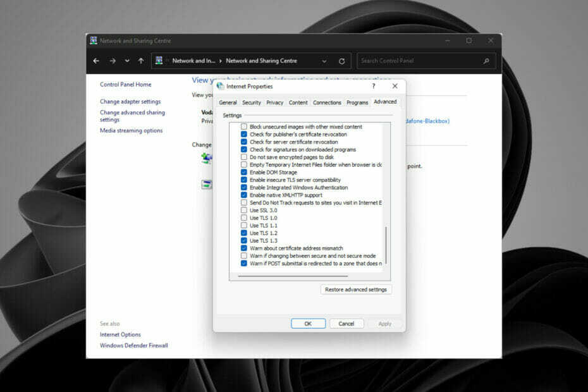This screenshot has width=588, height=392.
Task: Click the search magnifier icon
Action: click(x=486, y=61)
